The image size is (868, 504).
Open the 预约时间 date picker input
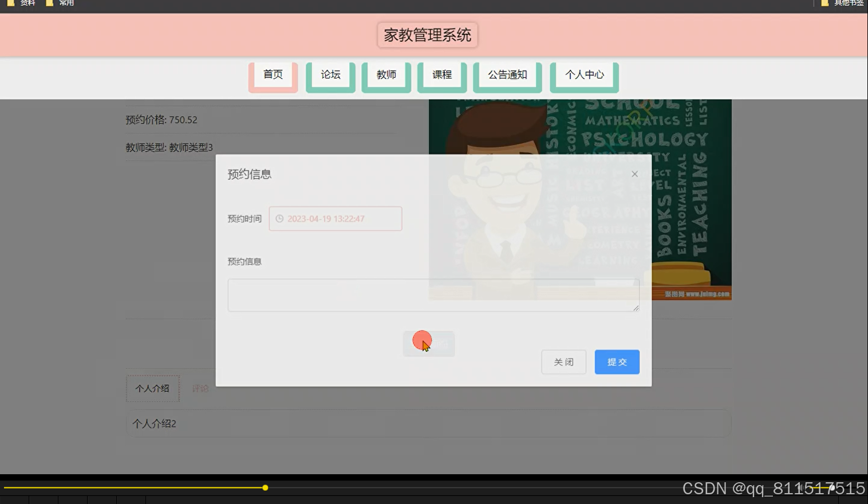[335, 218]
